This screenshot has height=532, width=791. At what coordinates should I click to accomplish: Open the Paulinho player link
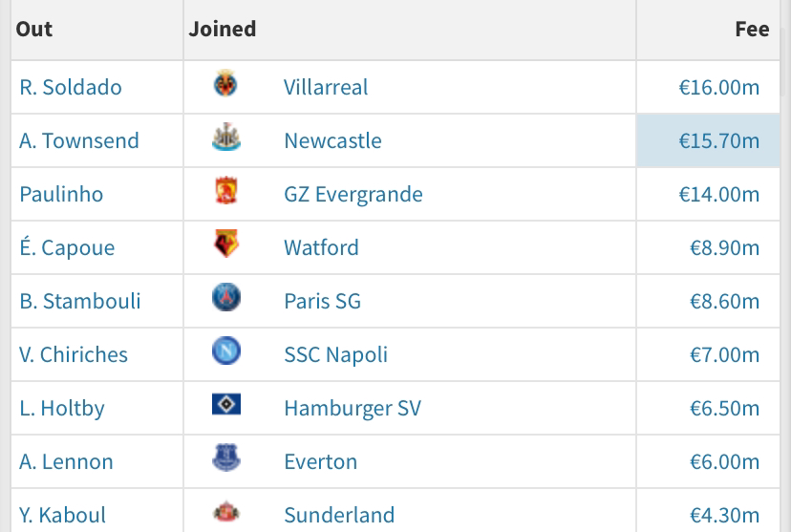(61, 194)
